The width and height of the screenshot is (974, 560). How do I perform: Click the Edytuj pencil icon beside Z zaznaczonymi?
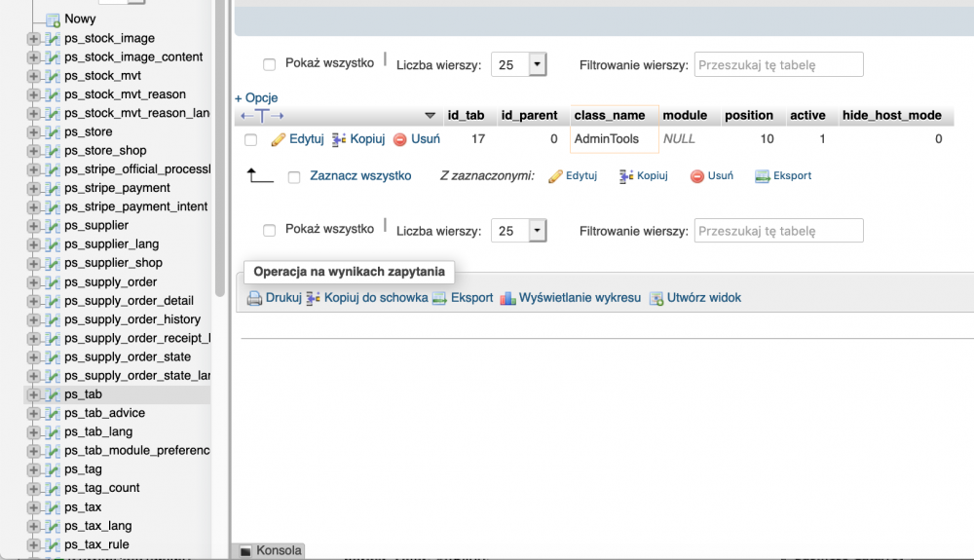(555, 176)
